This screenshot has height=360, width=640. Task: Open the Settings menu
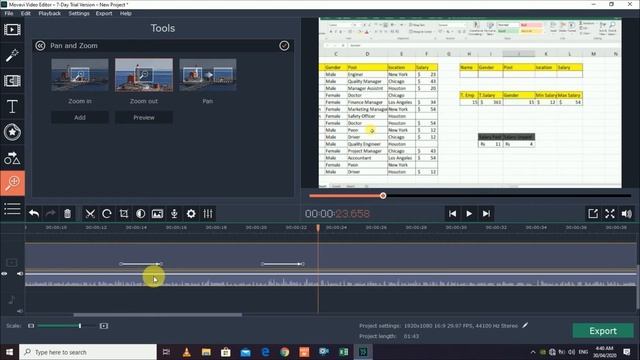point(79,13)
